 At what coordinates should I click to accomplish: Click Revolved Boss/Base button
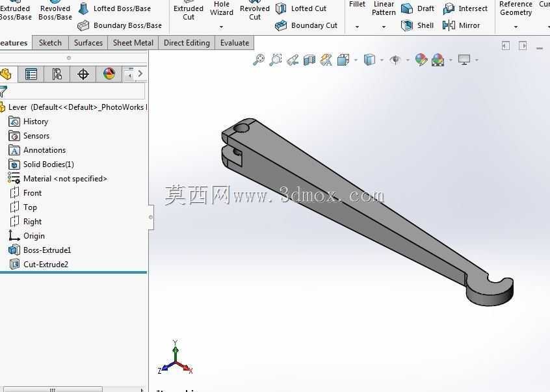coord(55,12)
